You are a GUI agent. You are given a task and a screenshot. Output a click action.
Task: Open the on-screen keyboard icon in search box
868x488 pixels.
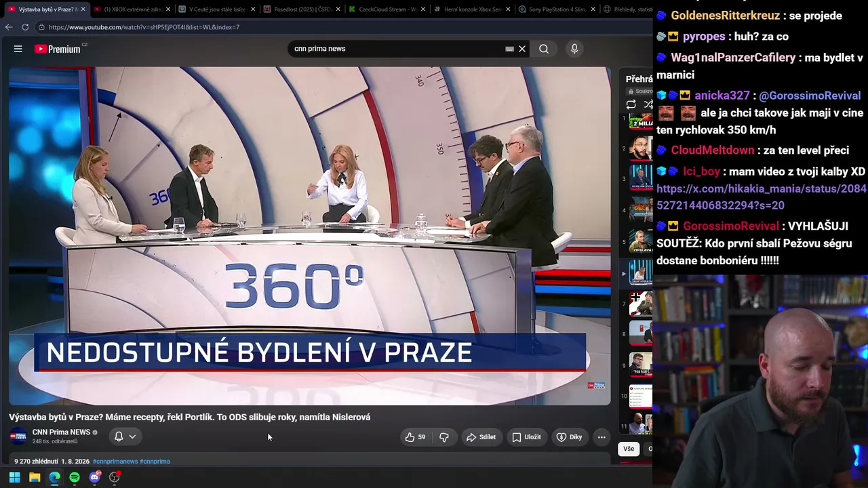point(509,49)
